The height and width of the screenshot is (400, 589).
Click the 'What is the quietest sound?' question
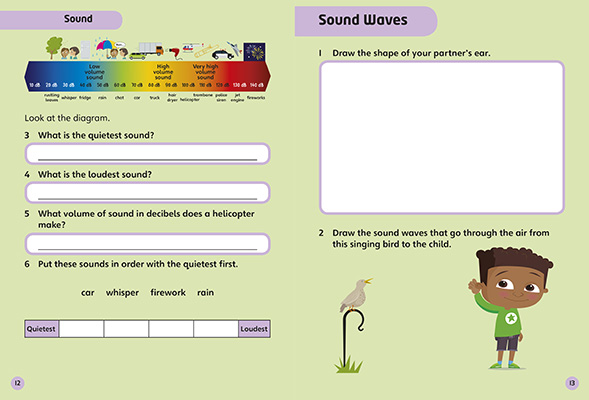tap(96, 135)
